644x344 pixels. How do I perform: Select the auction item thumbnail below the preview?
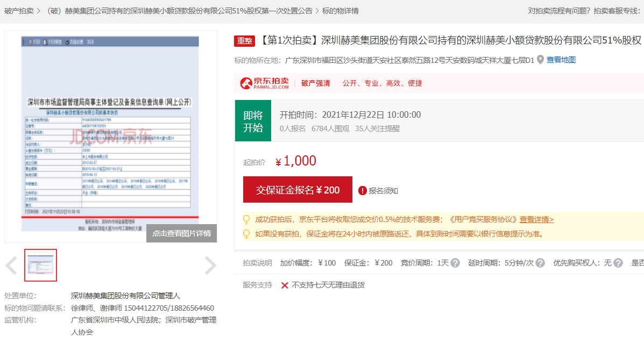click(40, 265)
